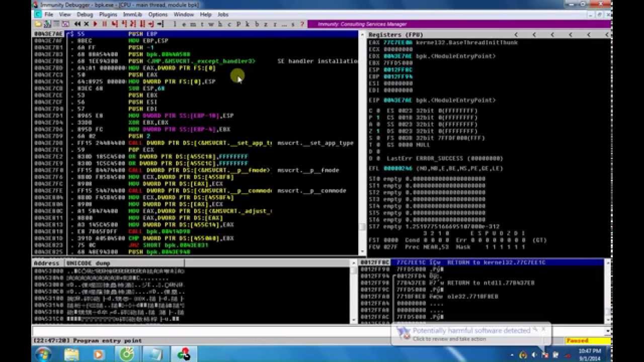The height and width of the screenshot is (362, 644).
Task: Open the File menu
Action: (49, 15)
